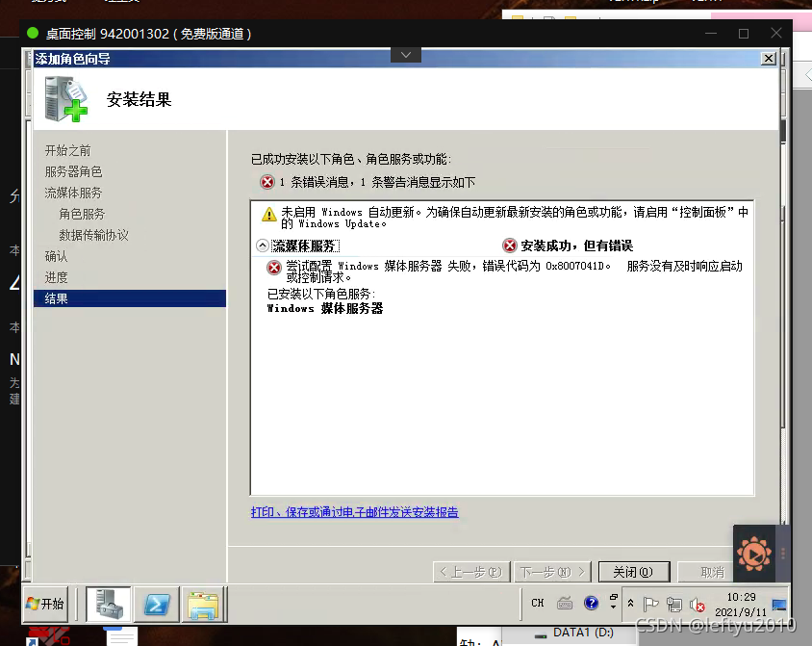The height and width of the screenshot is (646, 812).
Task: Click the red error icon beside error count
Action: click(267, 182)
